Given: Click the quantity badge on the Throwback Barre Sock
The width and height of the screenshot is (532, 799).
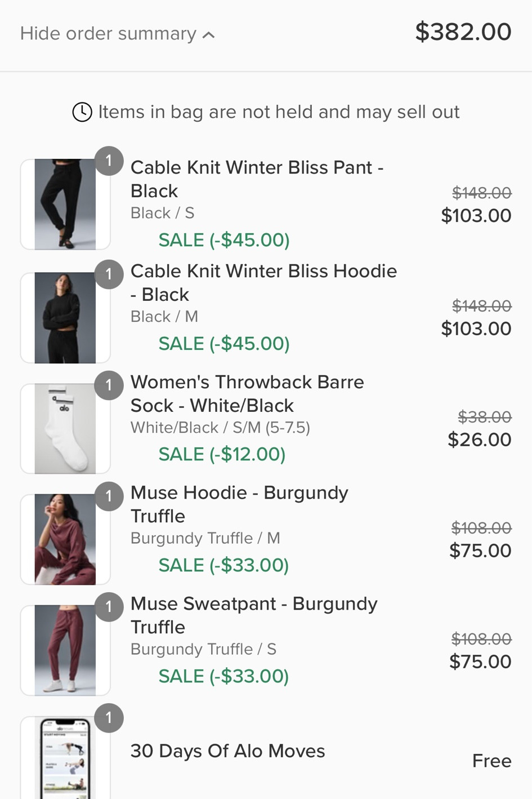Looking at the screenshot, I should [109, 385].
